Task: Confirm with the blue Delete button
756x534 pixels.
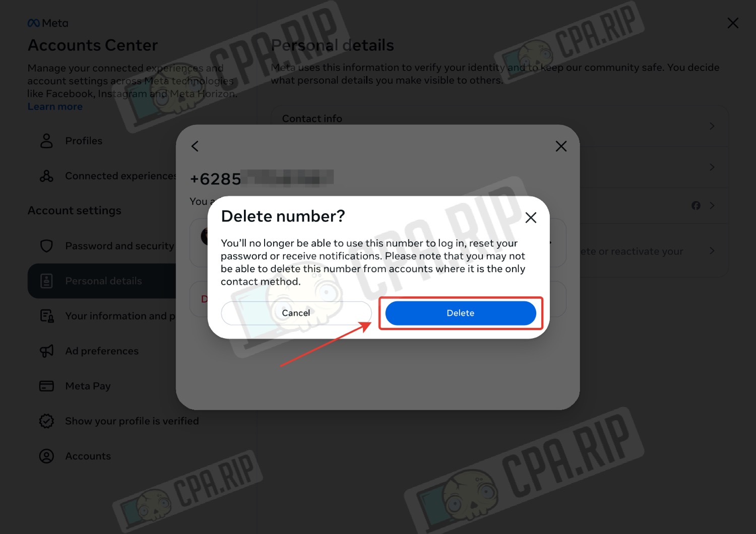Action: (461, 313)
